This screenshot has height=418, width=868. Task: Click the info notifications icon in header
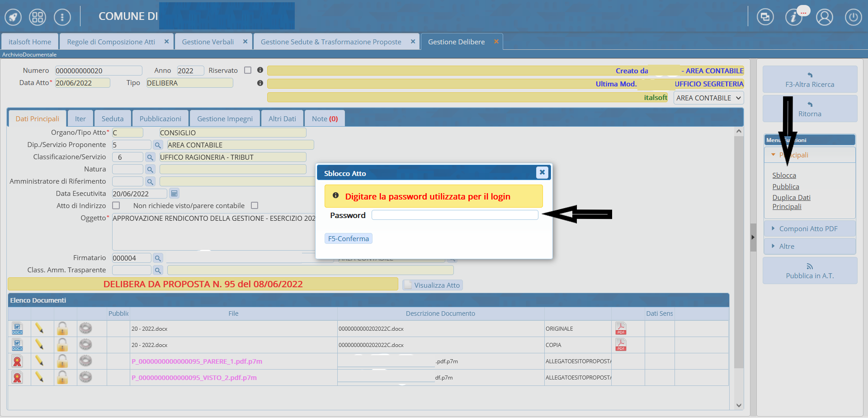pyautogui.click(x=793, y=17)
